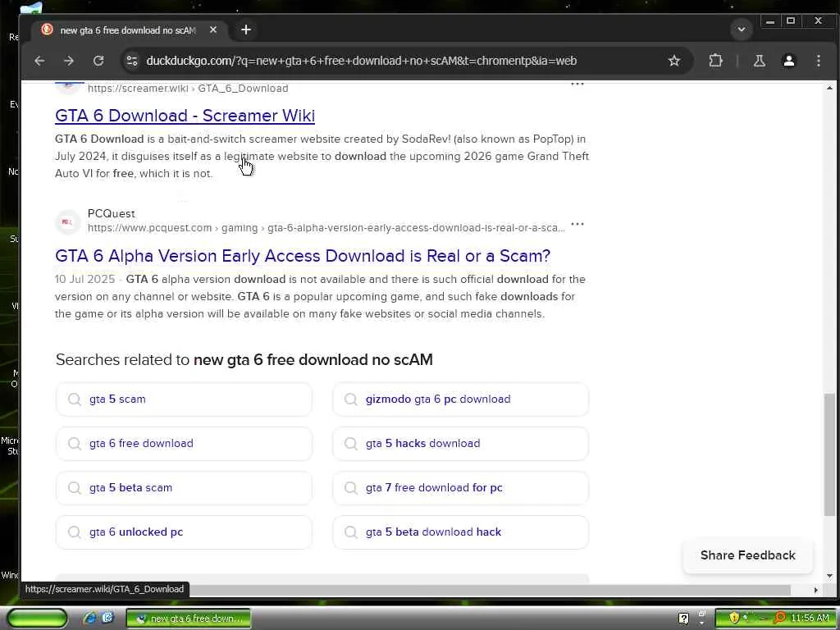840x630 pixels.
Task: Reload the DuckDuckGo page
Action: 98,61
